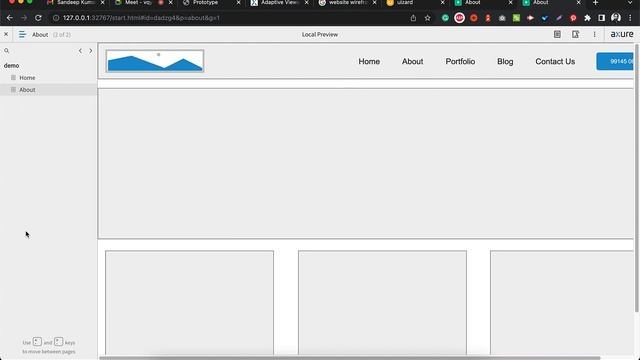Screen dimensions: 640x360
Task: Navigate to Home in prototype navbar
Action: [369, 61]
